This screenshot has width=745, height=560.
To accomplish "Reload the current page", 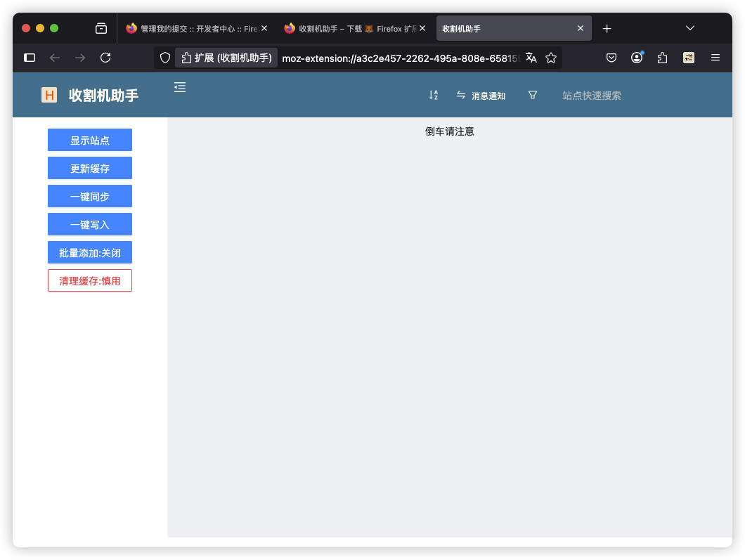I will (x=105, y=58).
